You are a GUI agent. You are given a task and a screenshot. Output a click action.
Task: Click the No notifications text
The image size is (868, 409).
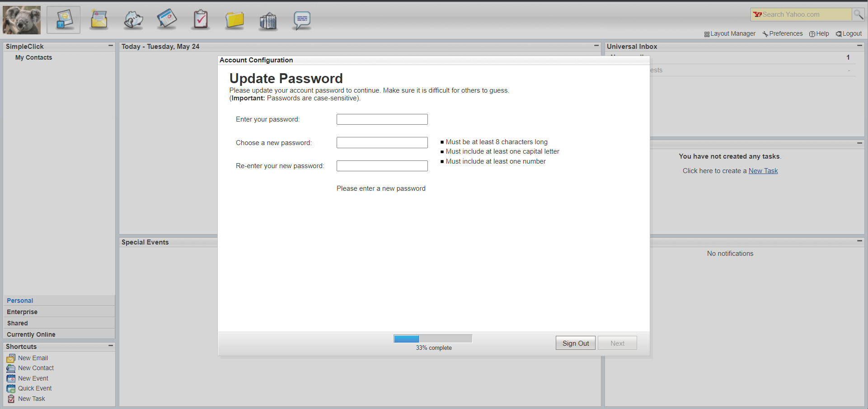click(x=730, y=254)
